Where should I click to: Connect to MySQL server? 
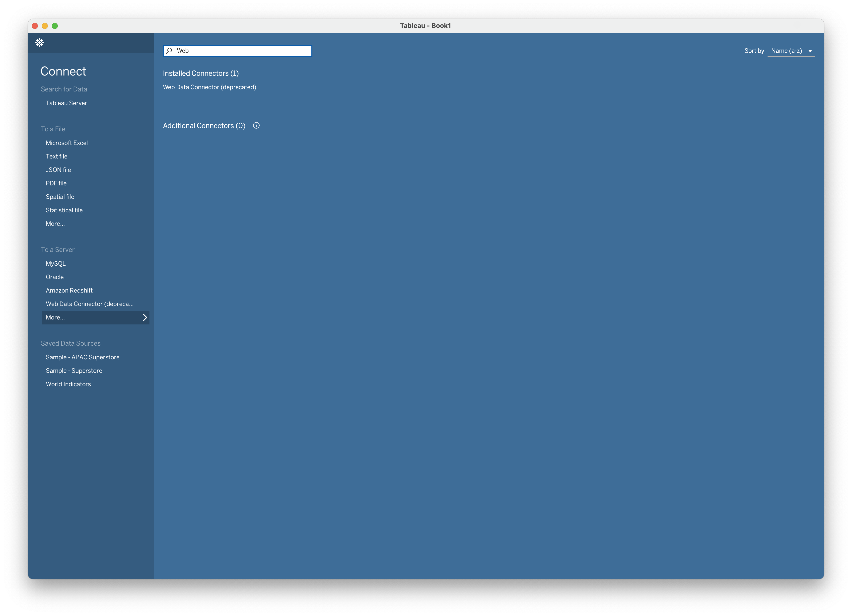coord(56,264)
